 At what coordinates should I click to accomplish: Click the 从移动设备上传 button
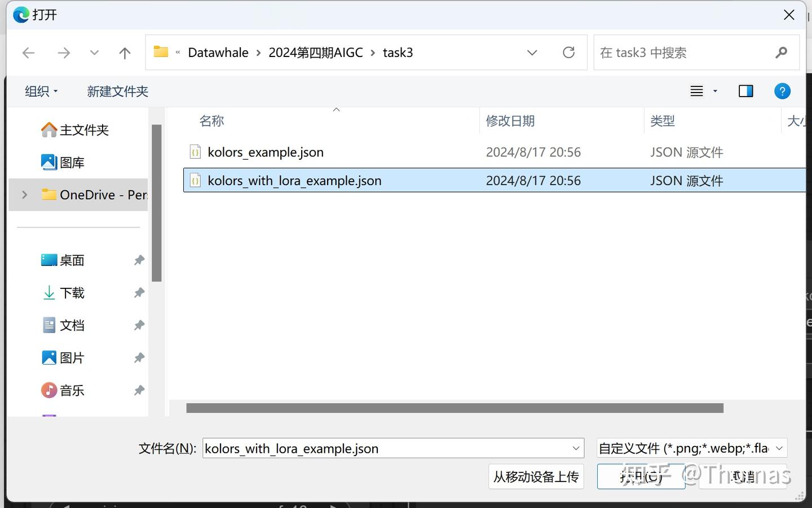(x=536, y=476)
